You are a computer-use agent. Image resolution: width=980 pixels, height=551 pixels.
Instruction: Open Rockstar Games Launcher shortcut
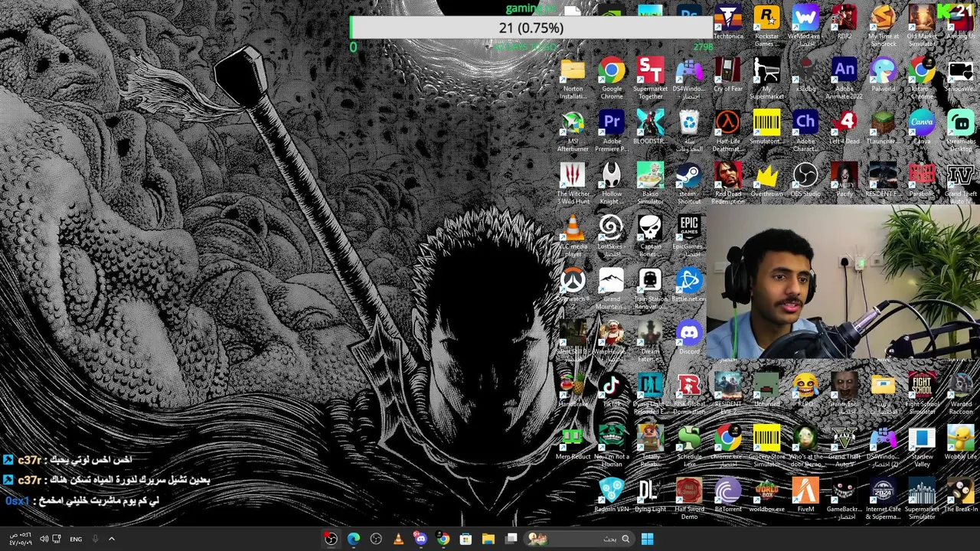pyautogui.click(x=766, y=24)
